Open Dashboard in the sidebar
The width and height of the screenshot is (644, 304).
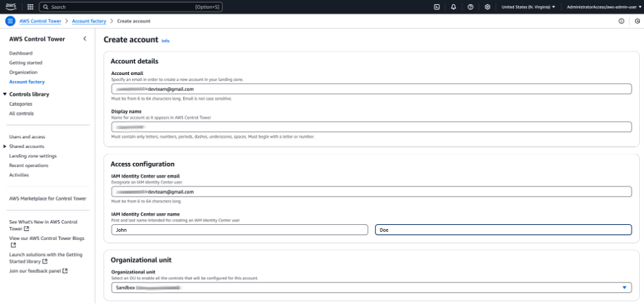tap(21, 53)
